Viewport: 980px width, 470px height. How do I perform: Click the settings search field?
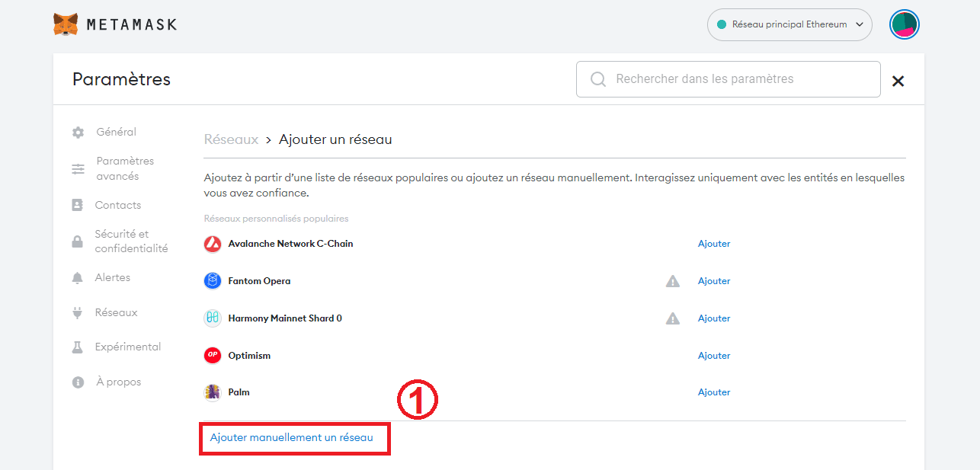(x=728, y=78)
